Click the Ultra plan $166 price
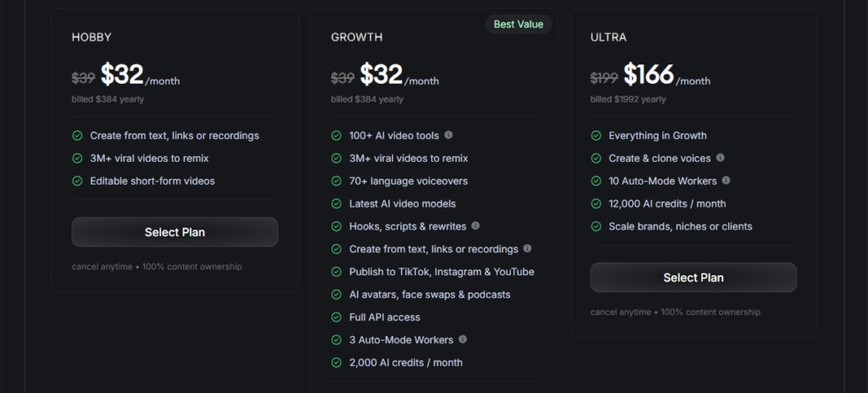Viewport: 868px width, 393px height. click(x=648, y=75)
